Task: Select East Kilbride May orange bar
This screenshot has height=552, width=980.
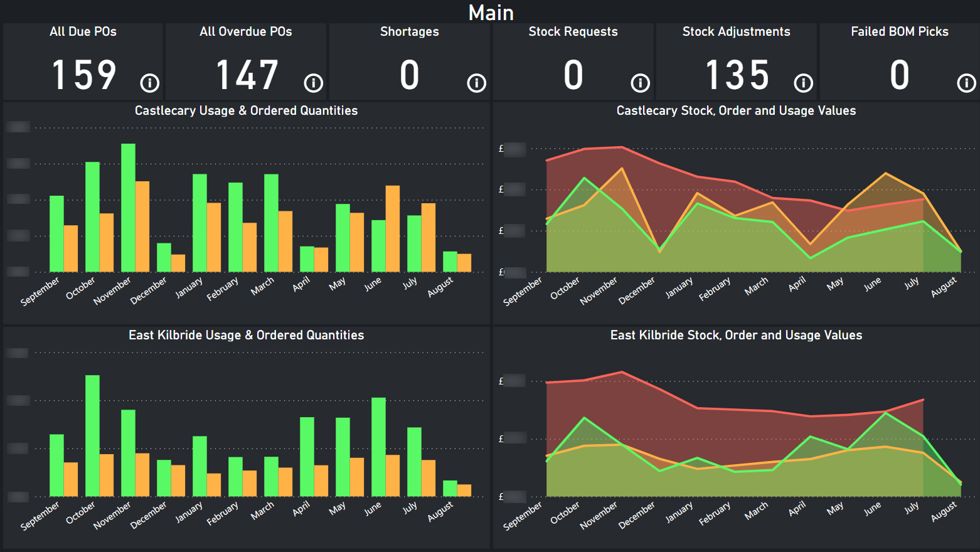Action: click(357, 477)
